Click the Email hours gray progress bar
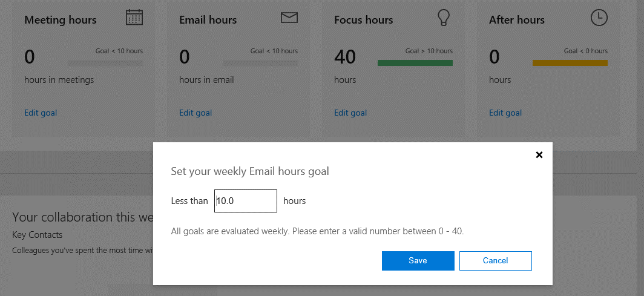 [x=260, y=63]
